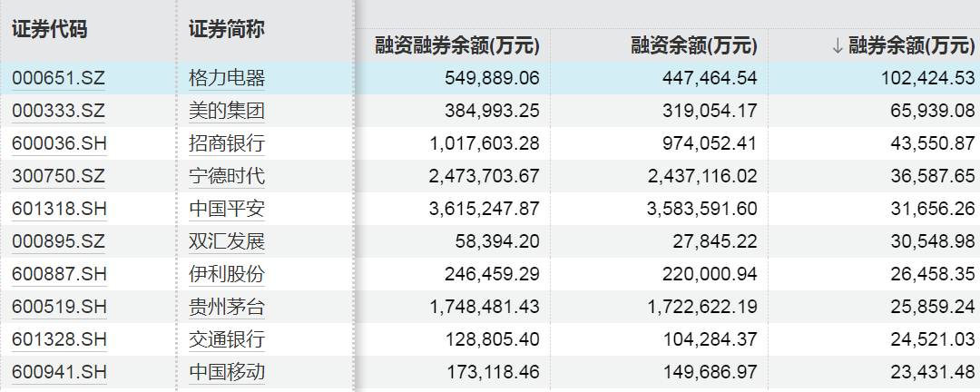Screen dimensions: 980x392
Task: Select cell value 3,615,247.87
Action: coord(485,209)
